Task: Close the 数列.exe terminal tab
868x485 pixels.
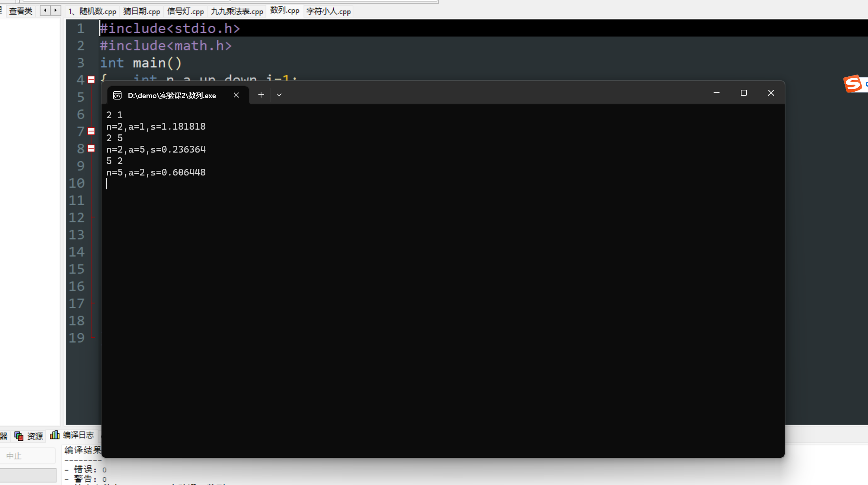Action: point(236,95)
